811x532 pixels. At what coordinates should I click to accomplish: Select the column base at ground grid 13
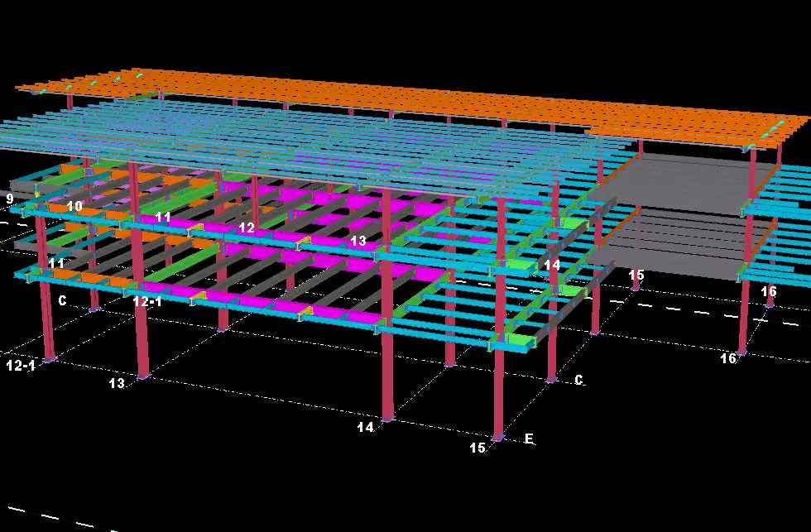[x=143, y=376]
